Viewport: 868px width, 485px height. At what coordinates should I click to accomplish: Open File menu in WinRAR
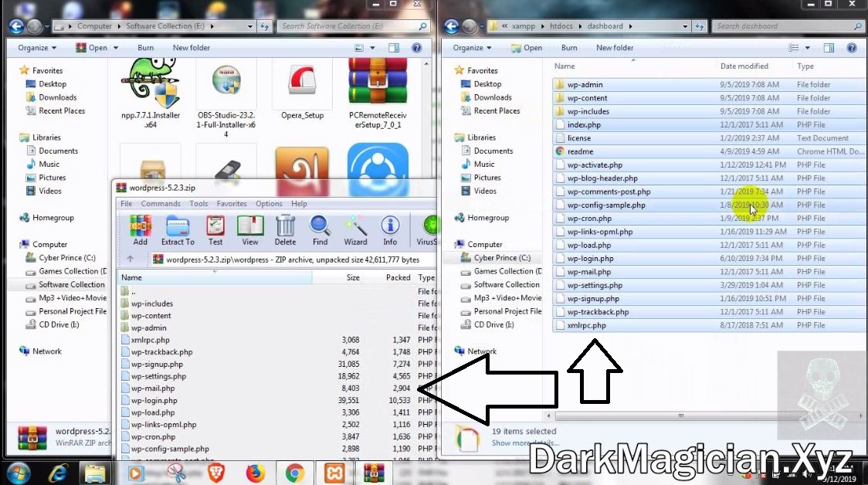[x=126, y=204]
